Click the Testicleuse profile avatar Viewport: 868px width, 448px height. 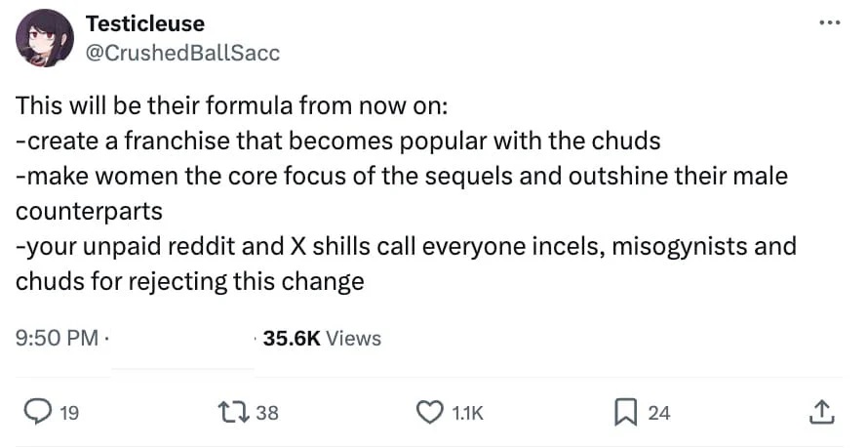pos(44,38)
